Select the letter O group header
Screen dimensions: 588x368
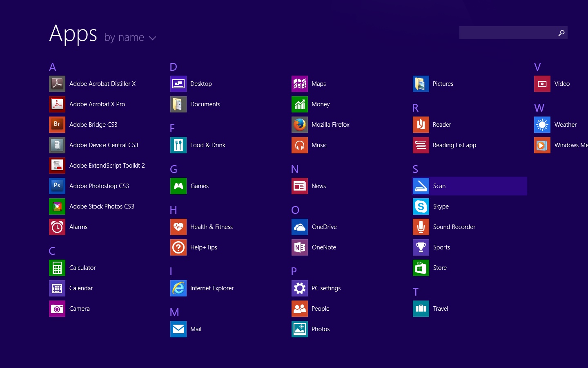(x=295, y=210)
